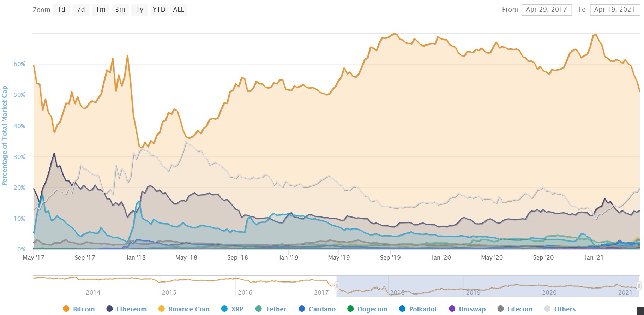The width and height of the screenshot is (644, 315).
Task: Toggle the Others series legend label
Action: pyautogui.click(x=565, y=309)
